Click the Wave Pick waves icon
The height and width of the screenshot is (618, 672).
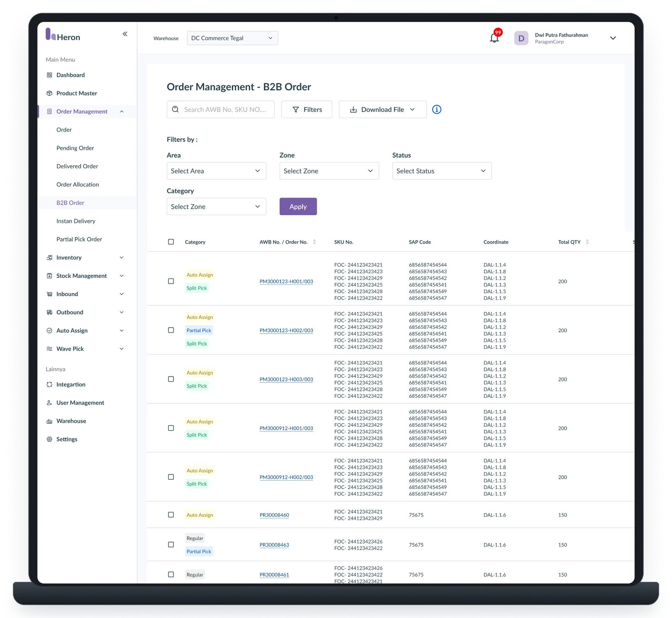[50, 349]
